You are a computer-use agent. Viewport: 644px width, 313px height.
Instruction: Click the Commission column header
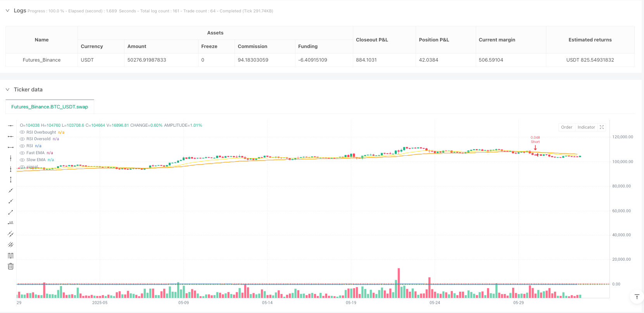pyautogui.click(x=252, y=46)
